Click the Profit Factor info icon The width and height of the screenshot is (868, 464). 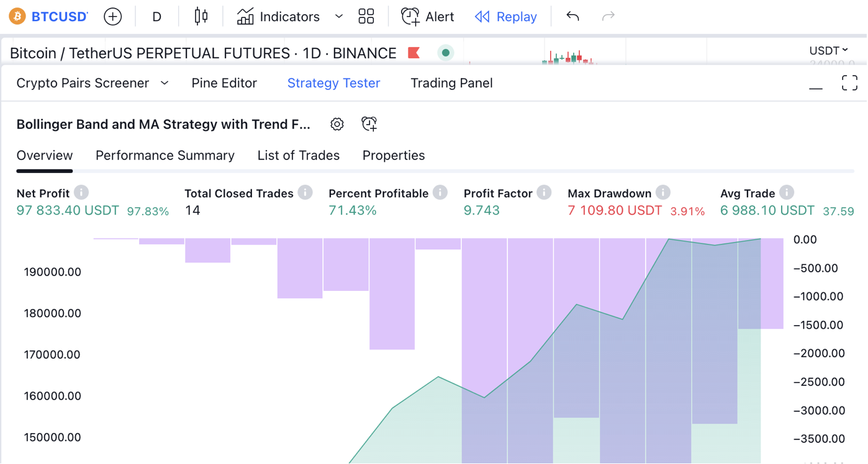[544, 193]
